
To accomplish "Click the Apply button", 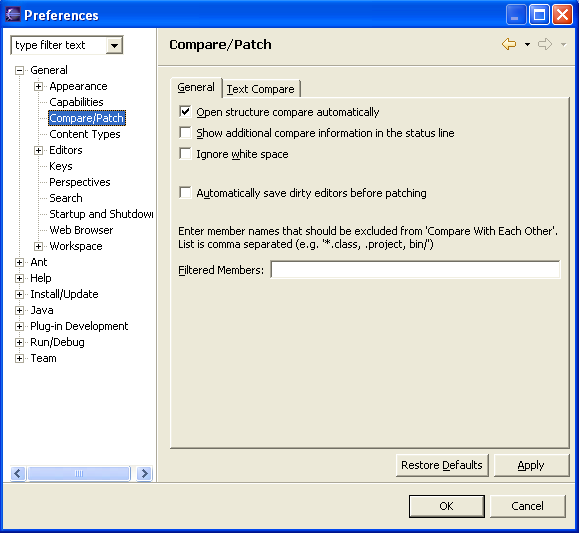I will 531,465.
